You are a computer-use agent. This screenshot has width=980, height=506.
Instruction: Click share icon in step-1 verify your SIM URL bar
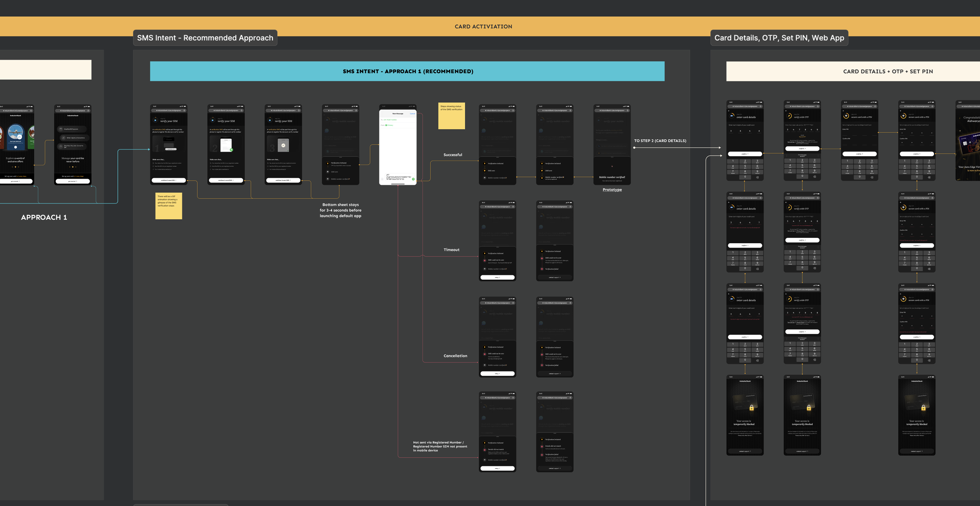coord(185,111)
